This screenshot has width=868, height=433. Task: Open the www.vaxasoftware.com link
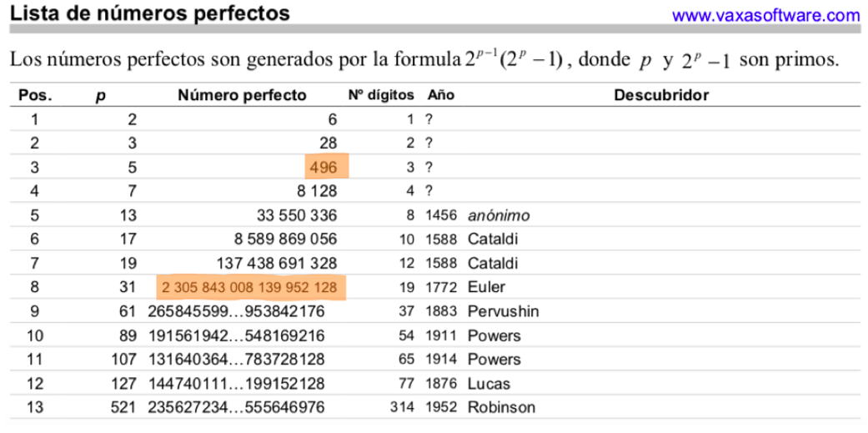[x=765, y=15]
